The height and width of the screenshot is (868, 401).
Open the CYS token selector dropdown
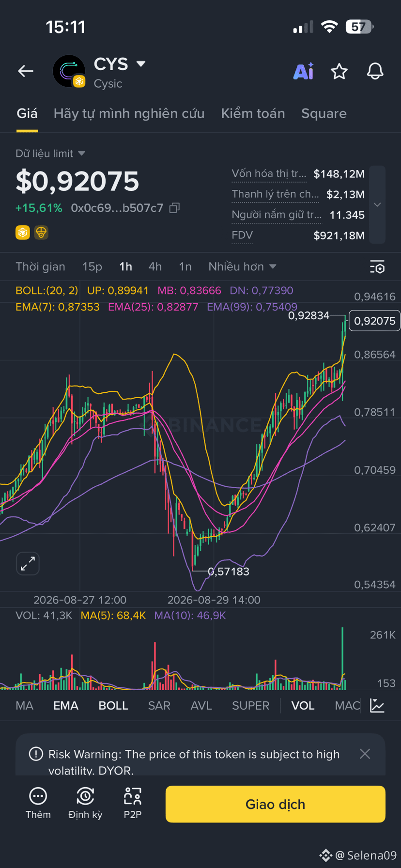click(141, 64)
